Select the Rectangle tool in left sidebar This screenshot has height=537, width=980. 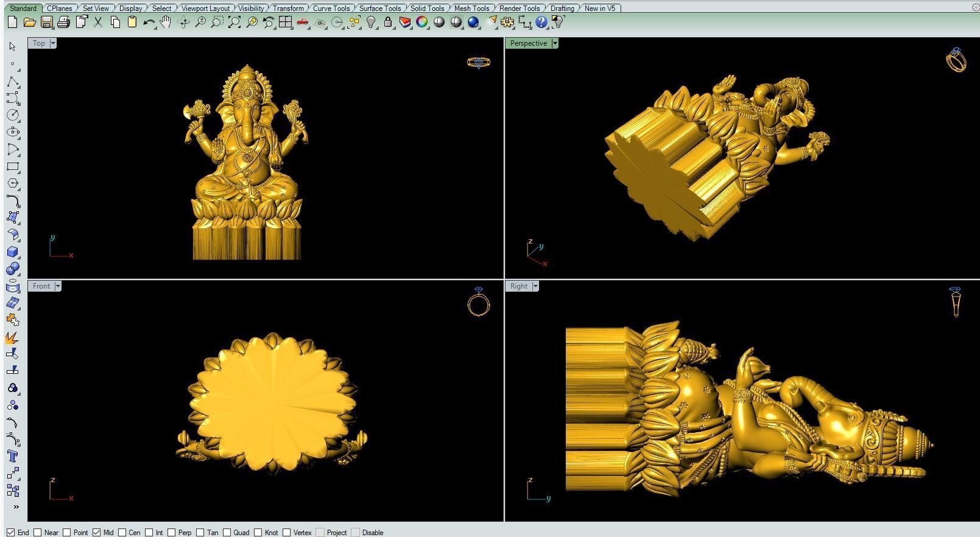[13, 166]
